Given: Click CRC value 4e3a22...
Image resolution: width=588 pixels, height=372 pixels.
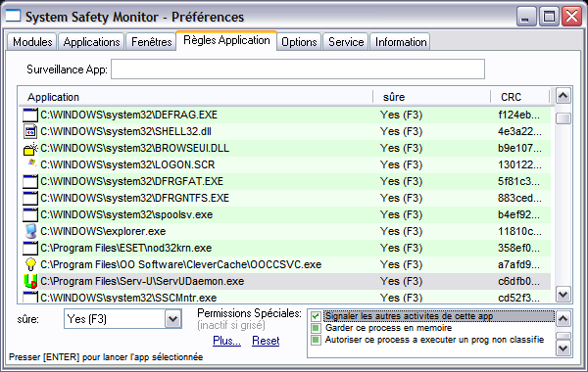Looking at the screenshot, I should coord(519,131).
